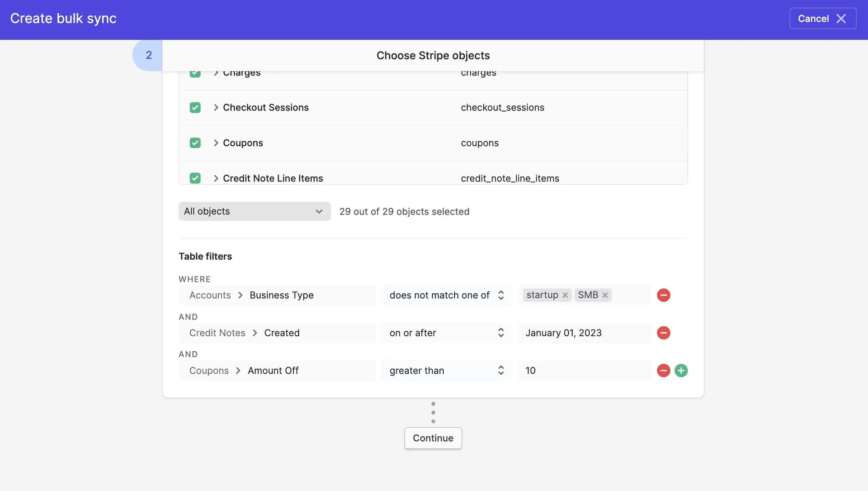Remove the startup tag

click(x=565, y=295)
